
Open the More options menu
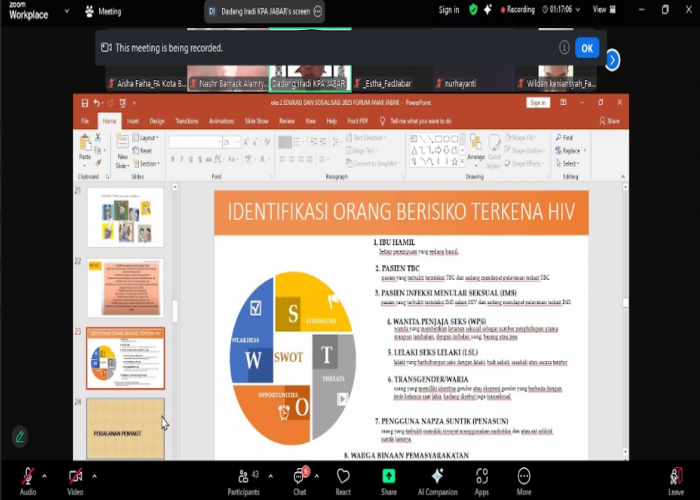pyautogui.click(x=524, y=478)
